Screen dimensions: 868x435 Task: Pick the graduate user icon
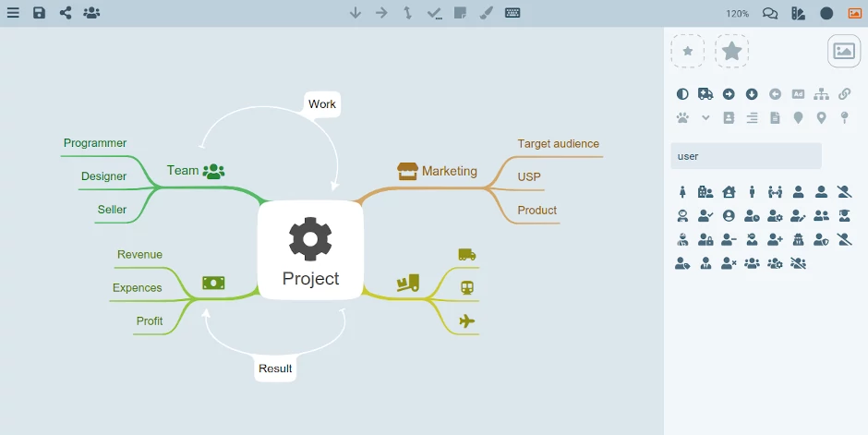(844, 216)
